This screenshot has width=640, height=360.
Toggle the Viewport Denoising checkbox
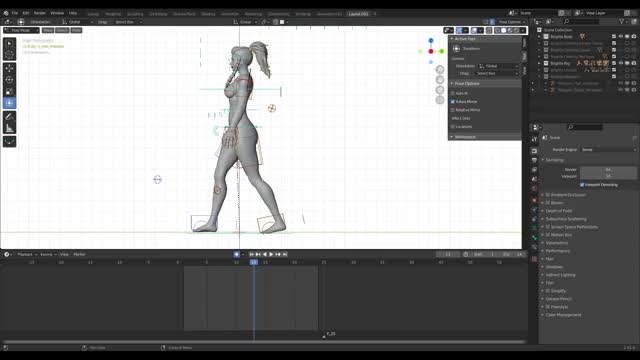tap(582, 185)
